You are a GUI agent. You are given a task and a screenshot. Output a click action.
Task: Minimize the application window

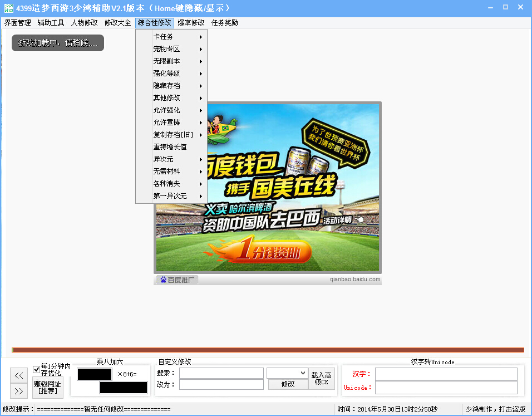[491, 7]
